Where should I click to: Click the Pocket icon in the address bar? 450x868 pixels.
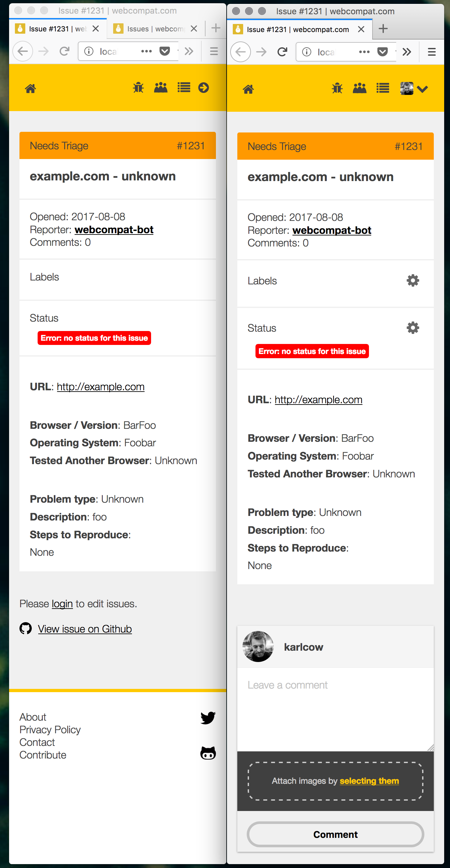click(x=165, y=51)
